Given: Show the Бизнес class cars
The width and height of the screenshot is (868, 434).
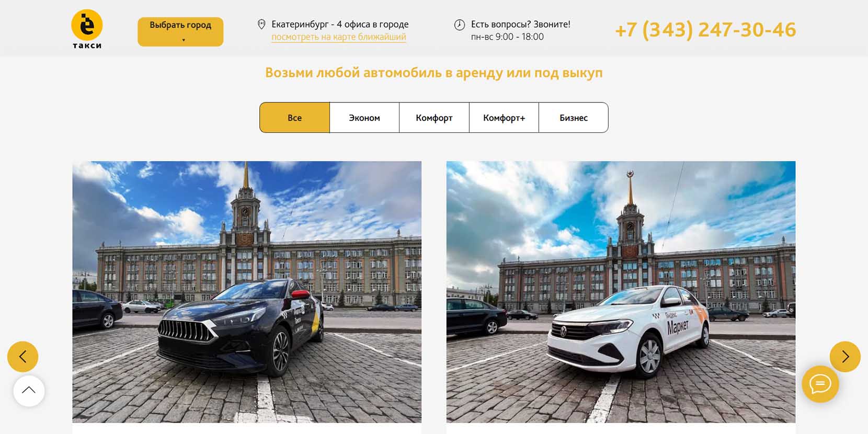Looking at the screenshot, I should pos(574,118).
